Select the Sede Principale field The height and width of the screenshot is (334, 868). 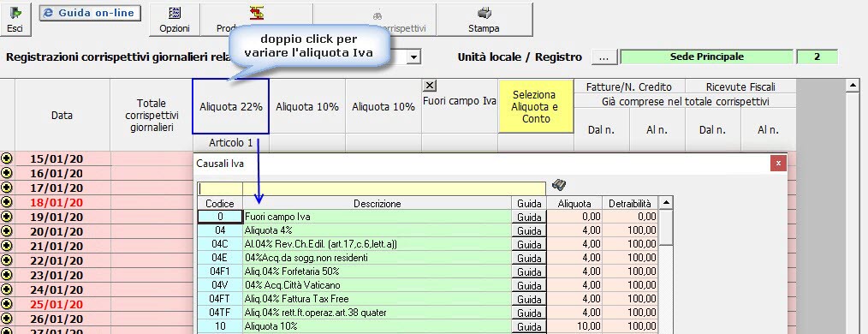(706, 57)
